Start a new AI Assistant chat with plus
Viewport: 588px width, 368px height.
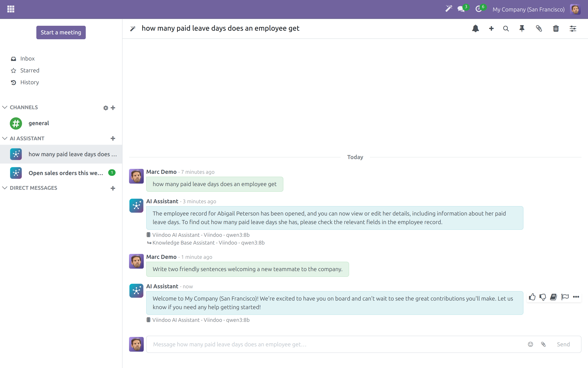pos(113,138)
